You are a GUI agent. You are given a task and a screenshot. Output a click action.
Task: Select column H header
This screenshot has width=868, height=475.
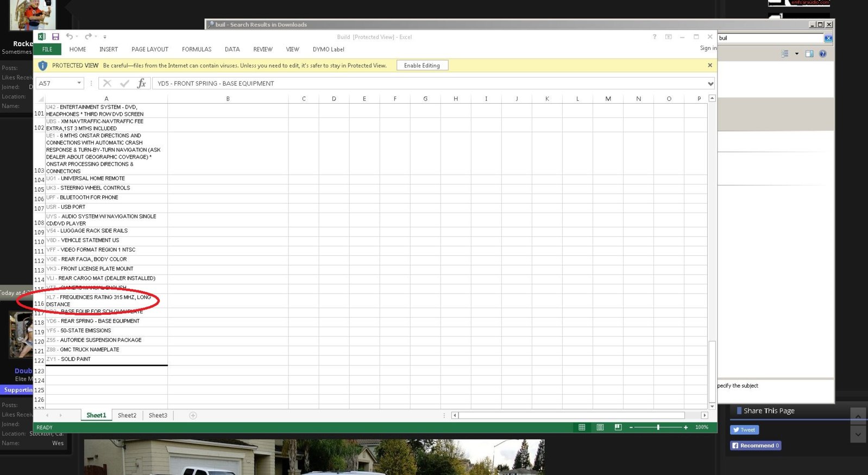[x=456, y=99]
